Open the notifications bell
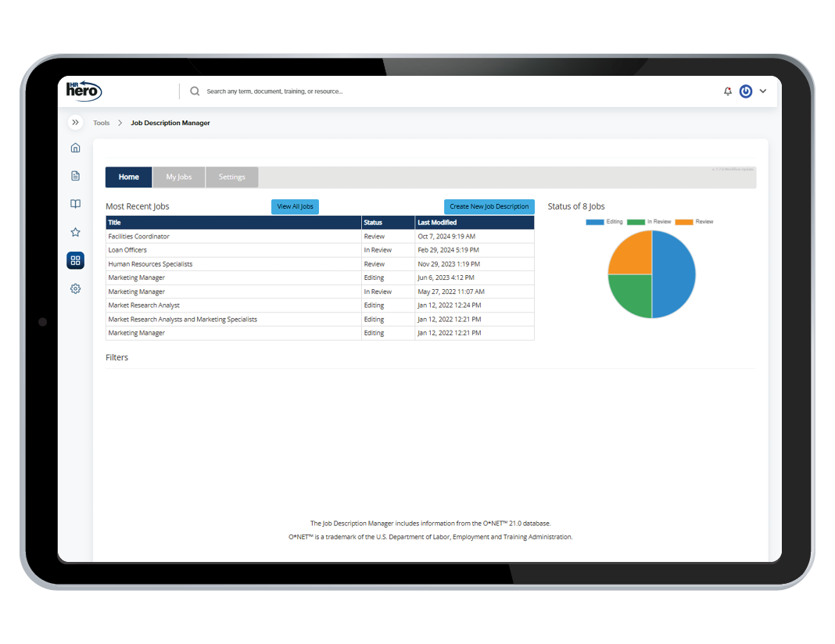The height and width of the screenshot is (644, 835). pyautogui.click(x=728, y=91)
